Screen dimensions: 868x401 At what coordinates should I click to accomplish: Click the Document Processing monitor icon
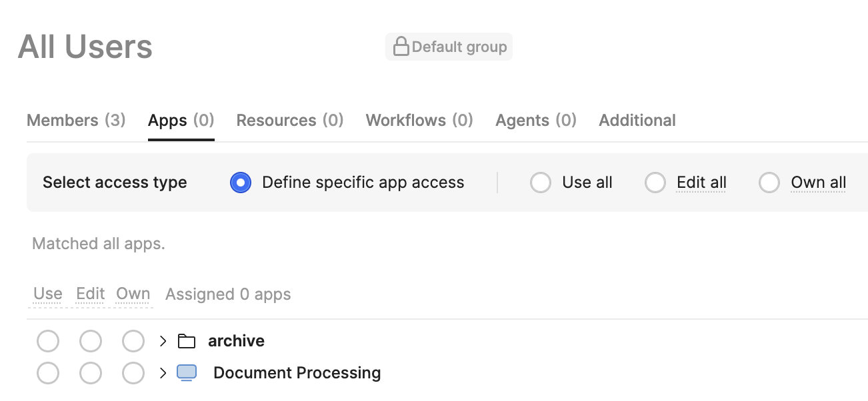[187, 372]
